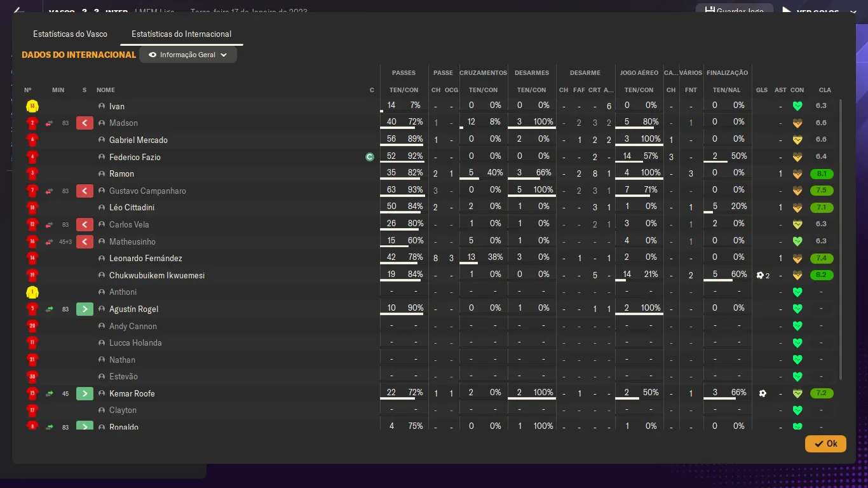
Task: Sort by CRUZAMENTOS column header
Action: tap(483, 73)
